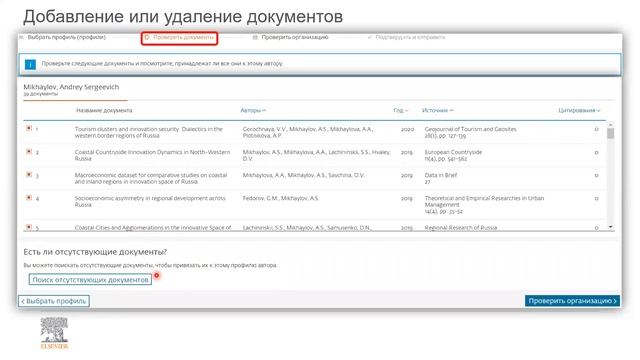Sort the table by Авторы column
Image resolution: width=640 pixels, height=360 pixels.
(x=253, y=110)
